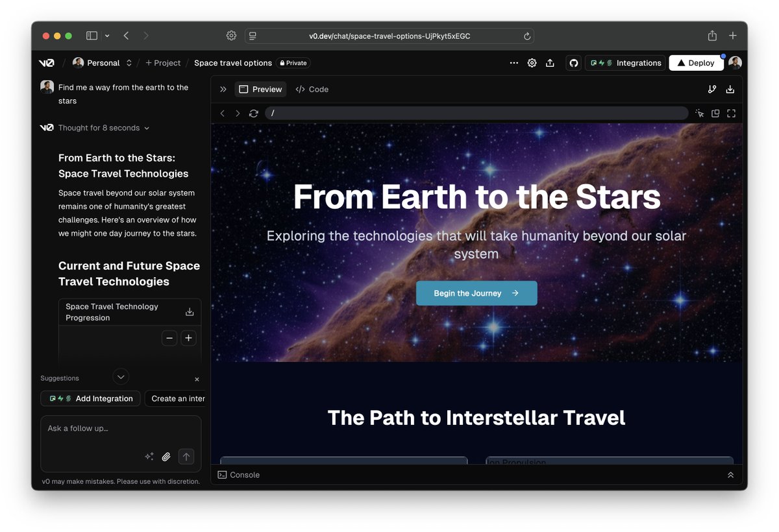This screenshot has width=779, height=532.
Task: Click the preview path address field
Action: pos(476,114)
